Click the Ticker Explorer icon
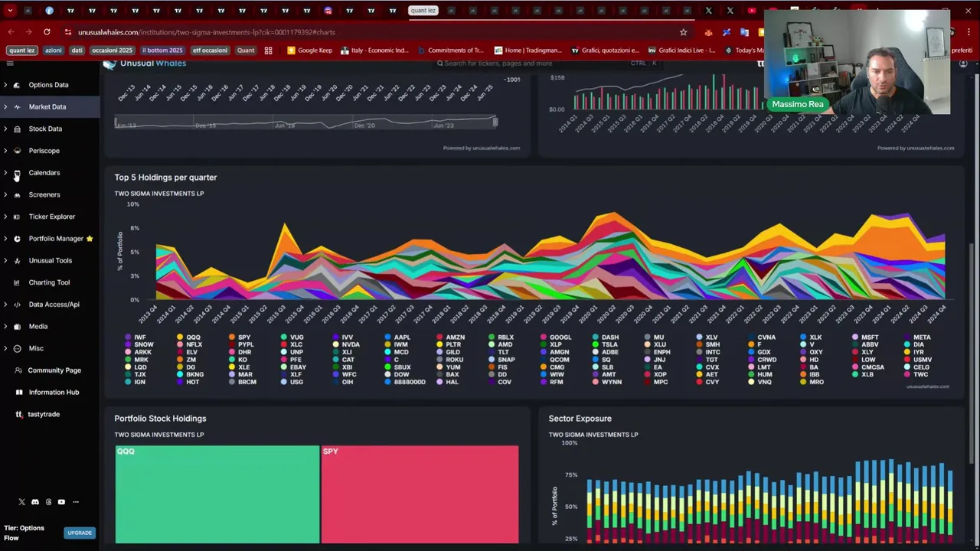Screen dimensions: 980x551 pyautogui.click(x=17, y=217)
